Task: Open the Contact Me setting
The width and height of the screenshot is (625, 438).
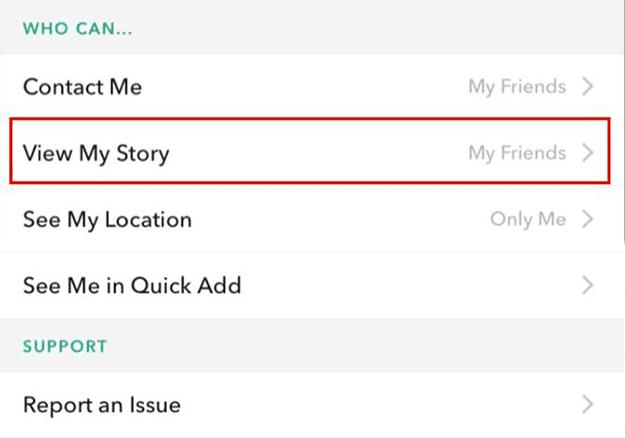Action: [312, 86]
